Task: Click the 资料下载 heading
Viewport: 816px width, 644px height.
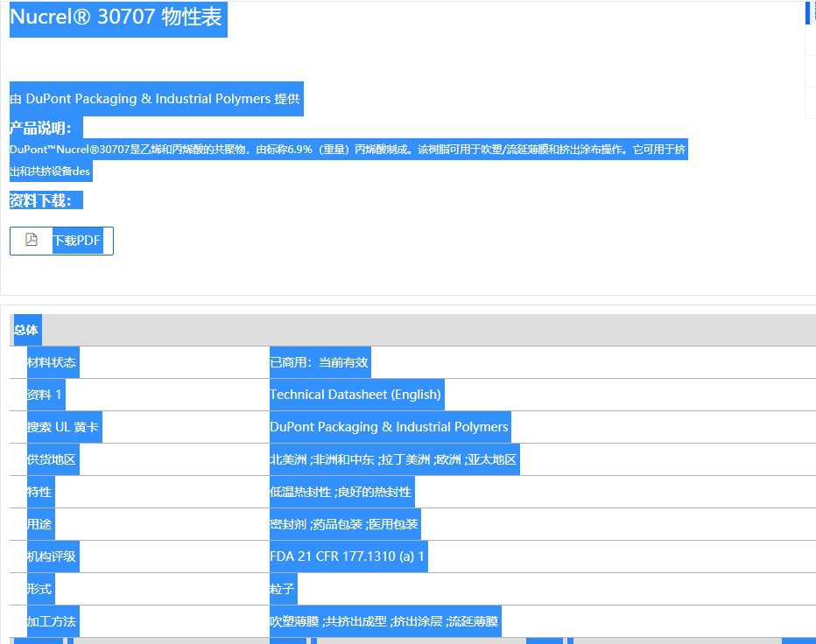Action: (x=40, y=200)
